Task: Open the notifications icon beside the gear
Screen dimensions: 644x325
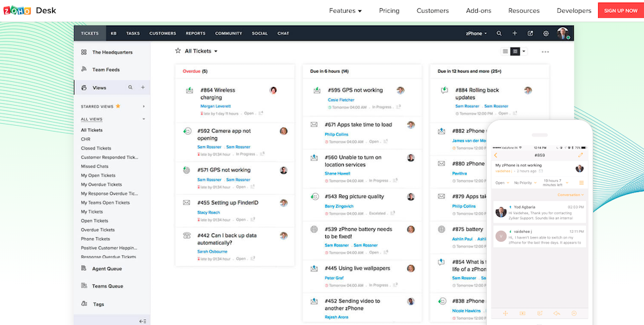Action: click(x=530, y=34)
